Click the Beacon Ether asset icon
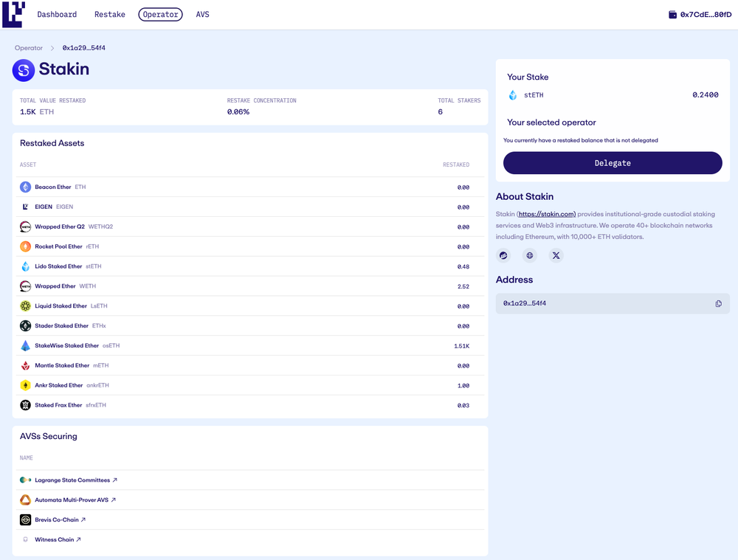Image resolution: width=738 pixels, height=560 pixels. tap(26, 187)
